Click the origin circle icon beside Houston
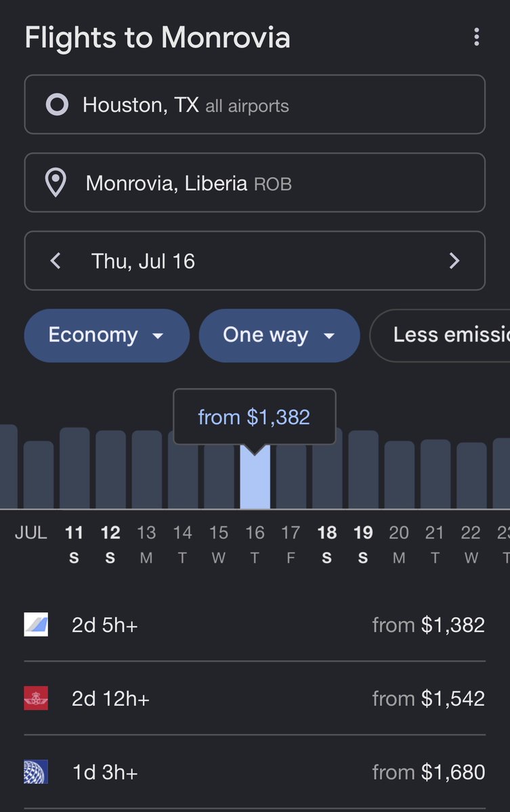Screen dimensions: 510x812 pos(57,105)
